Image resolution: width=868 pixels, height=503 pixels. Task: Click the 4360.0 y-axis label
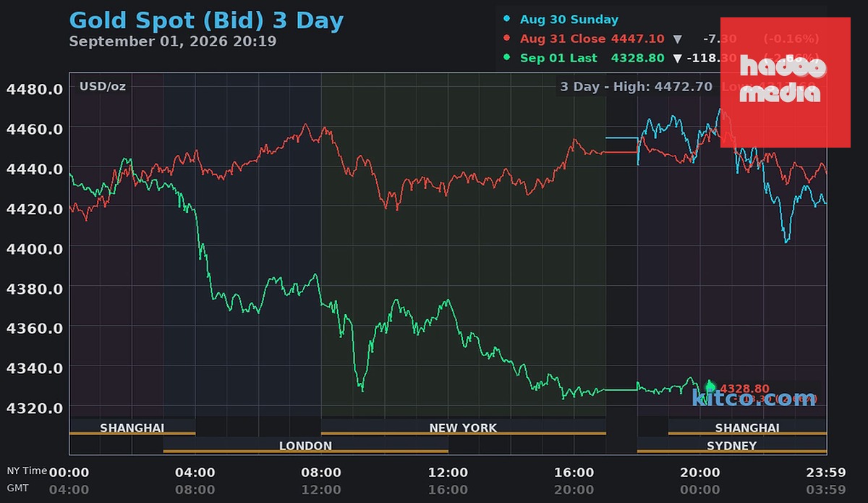(34, 328)
